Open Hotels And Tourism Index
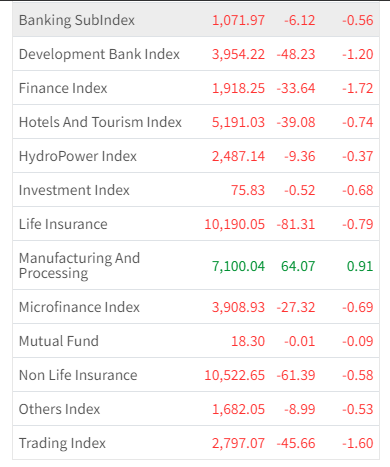The height and width of the screenshot is (467, 390). 196,122
